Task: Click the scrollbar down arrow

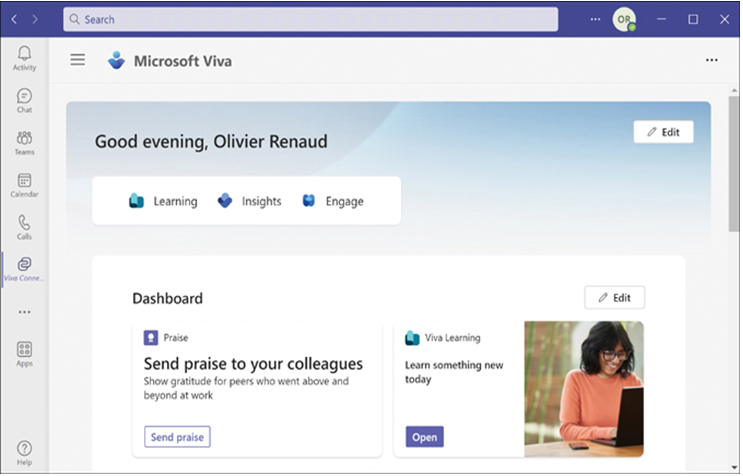Action: [x=734, y=468]
